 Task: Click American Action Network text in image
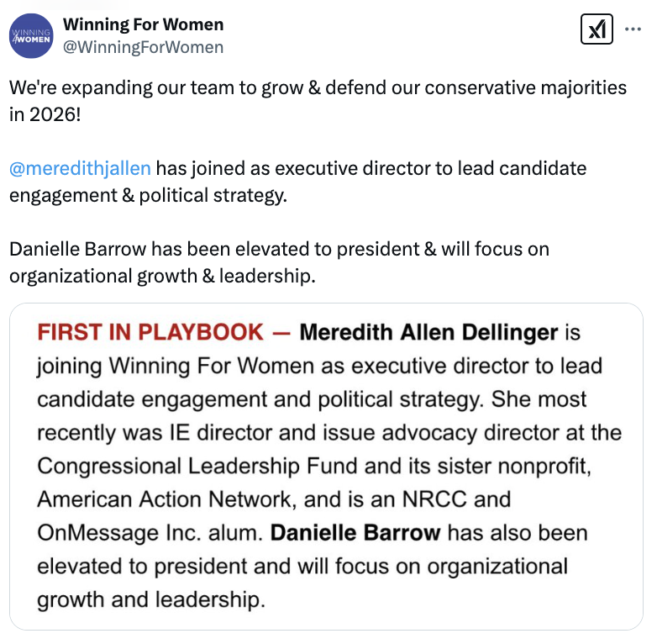point(165,499)
